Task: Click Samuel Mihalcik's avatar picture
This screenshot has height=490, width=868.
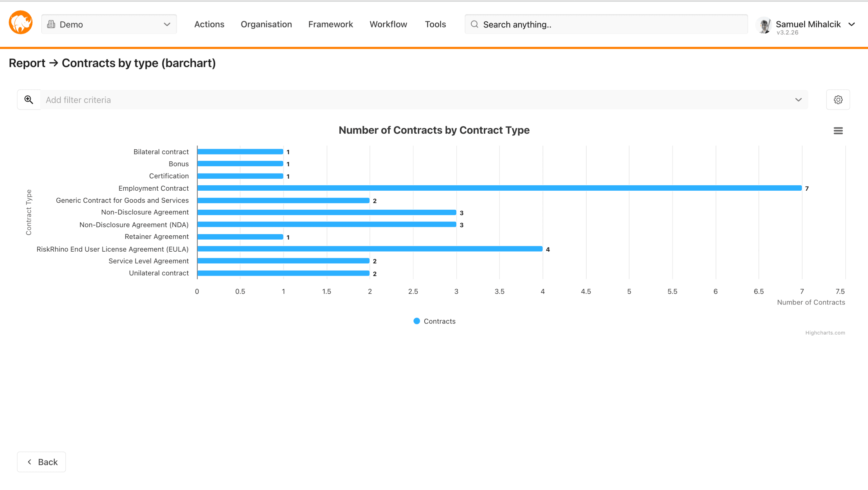Action: tap(764, 25)
